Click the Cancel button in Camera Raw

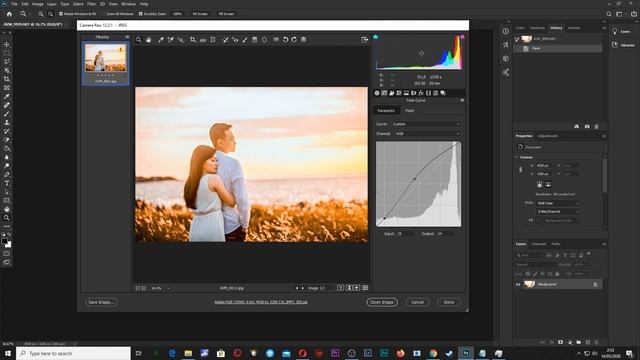417,302
